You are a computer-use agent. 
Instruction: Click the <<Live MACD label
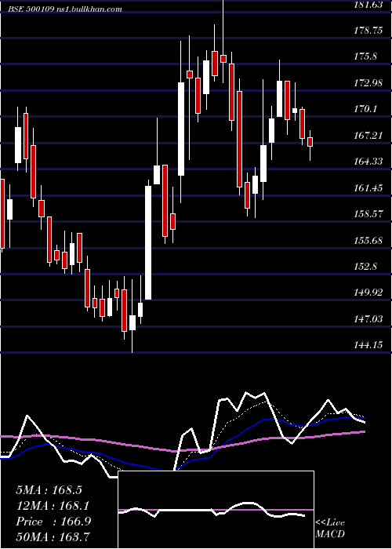[x=330, y=528]
